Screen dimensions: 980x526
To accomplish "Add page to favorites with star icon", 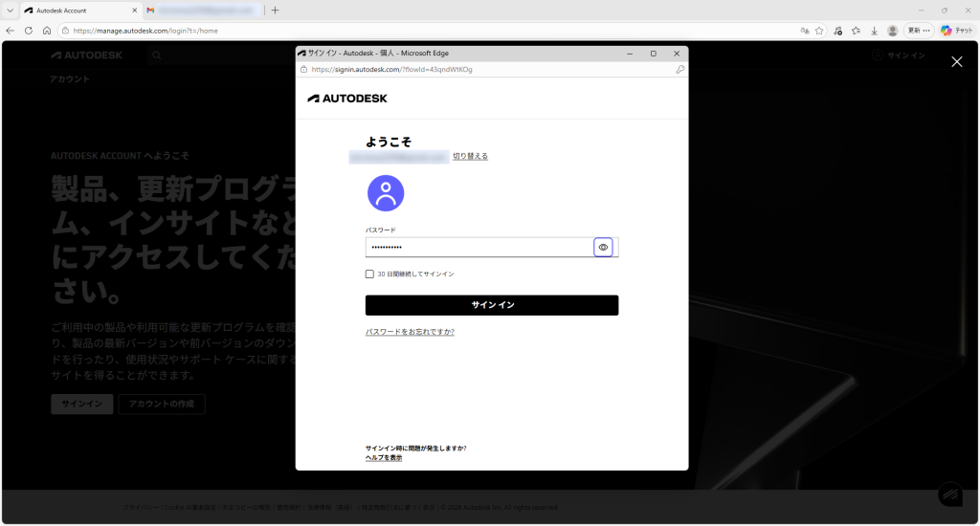I will tap(819, 31).
